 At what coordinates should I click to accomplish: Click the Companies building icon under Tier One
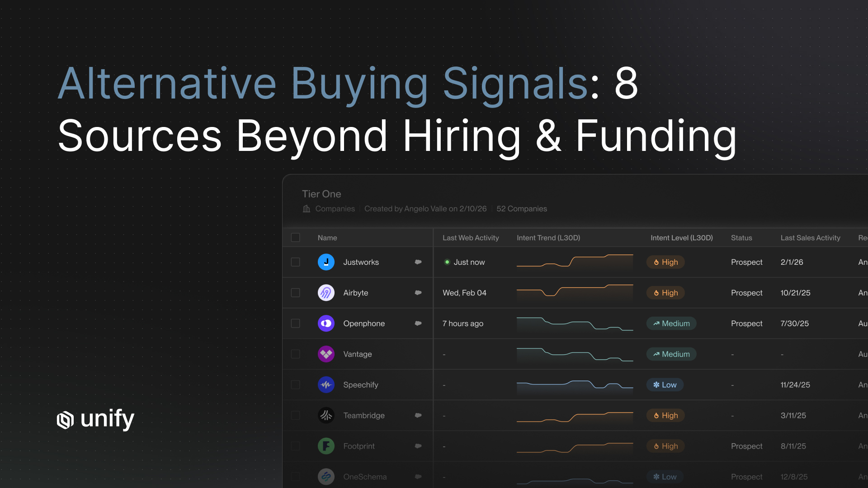tap(307, 209)
